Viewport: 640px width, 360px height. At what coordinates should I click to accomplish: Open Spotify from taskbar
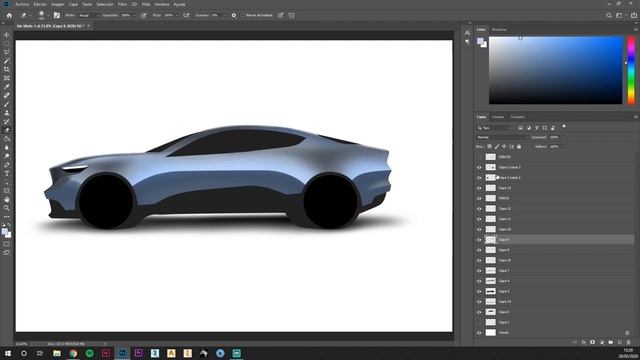point(89,353)
